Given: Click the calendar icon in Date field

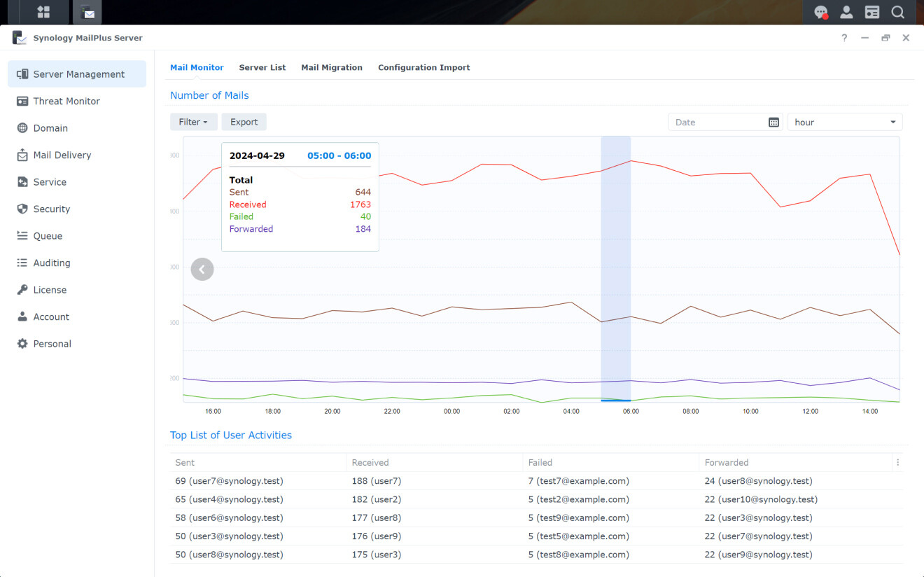Looking at the screenshot, I should pyautogui.click(x=773, y=123).
